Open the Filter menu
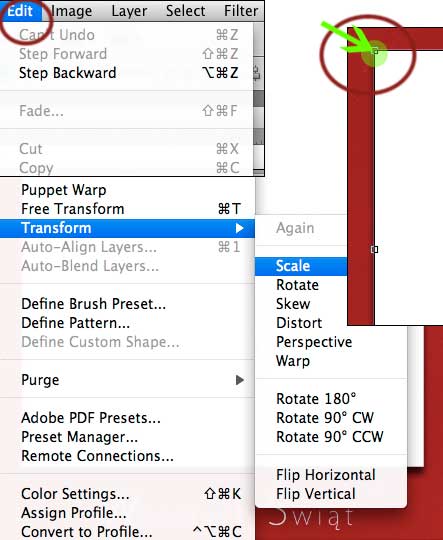443x540 pixels. [241, 11]
